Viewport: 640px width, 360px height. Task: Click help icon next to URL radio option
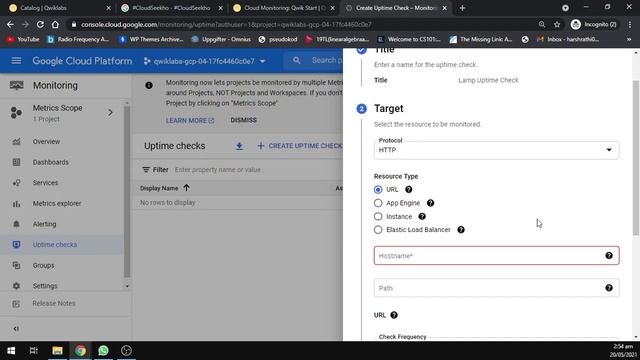(x=409, y=189)
